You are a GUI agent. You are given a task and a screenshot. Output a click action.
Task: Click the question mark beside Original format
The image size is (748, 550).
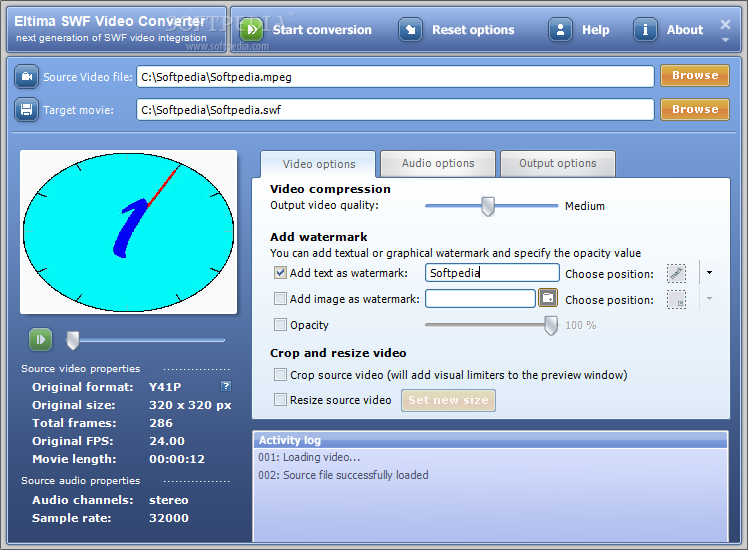226,386
